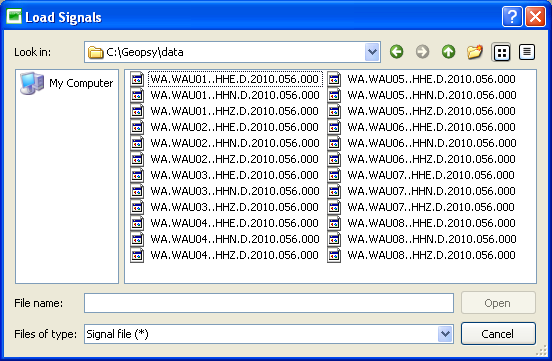Image resolution: width=552 pixels, height=361 pixels.
Task: Click the green Back arrow icon
Action: point(396,52)
